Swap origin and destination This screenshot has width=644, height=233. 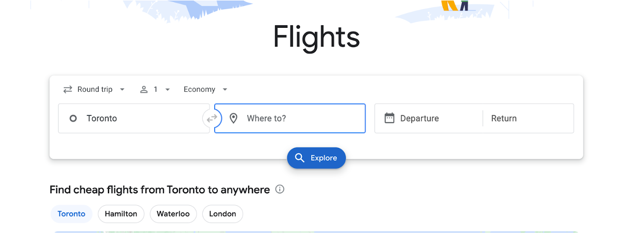click(x=212, y=119)
